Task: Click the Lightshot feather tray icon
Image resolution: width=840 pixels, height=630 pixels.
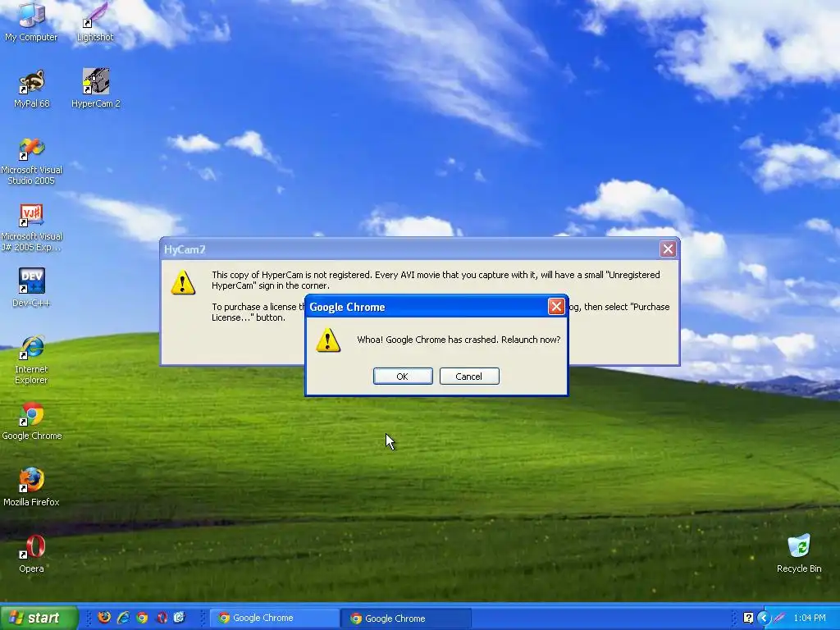Action: 779,619
